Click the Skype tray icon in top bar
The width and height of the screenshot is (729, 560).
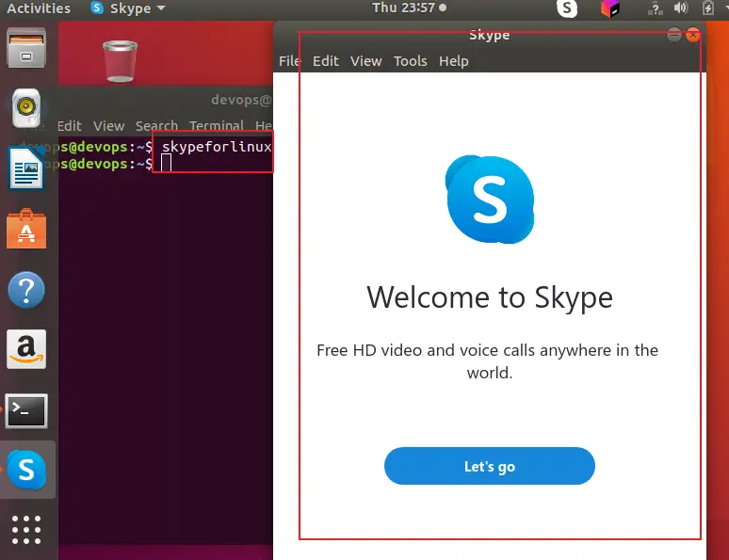click(567, 8)
